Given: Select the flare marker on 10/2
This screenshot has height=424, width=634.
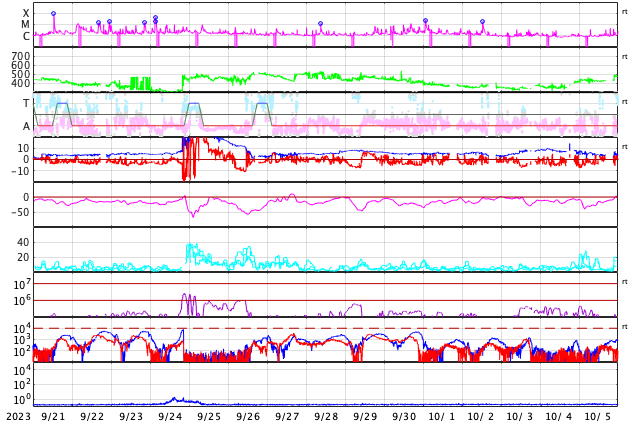Looking at the screenshot, I should coord(482,21).
